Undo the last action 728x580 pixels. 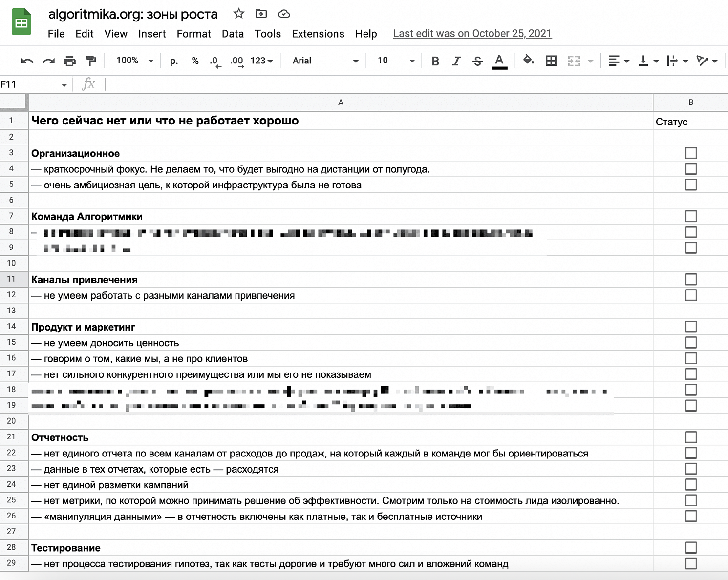click(x=27, y=61)
